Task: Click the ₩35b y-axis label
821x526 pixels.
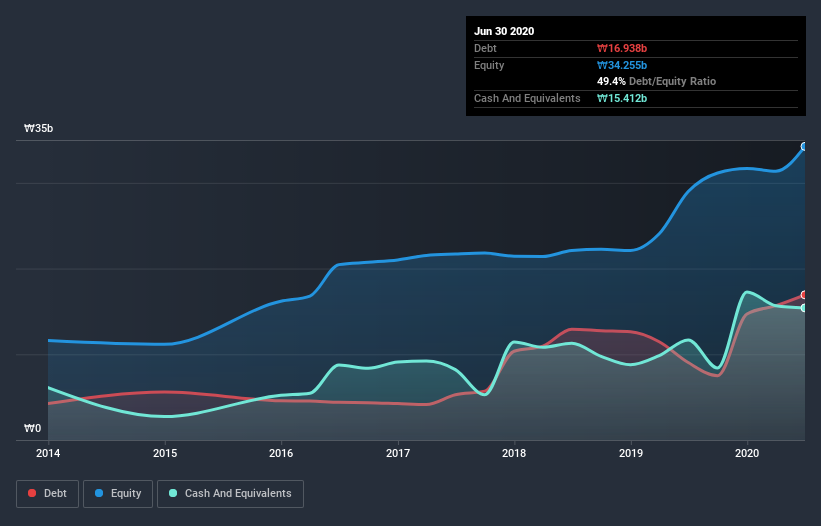Action: click(x=39, y=128)
